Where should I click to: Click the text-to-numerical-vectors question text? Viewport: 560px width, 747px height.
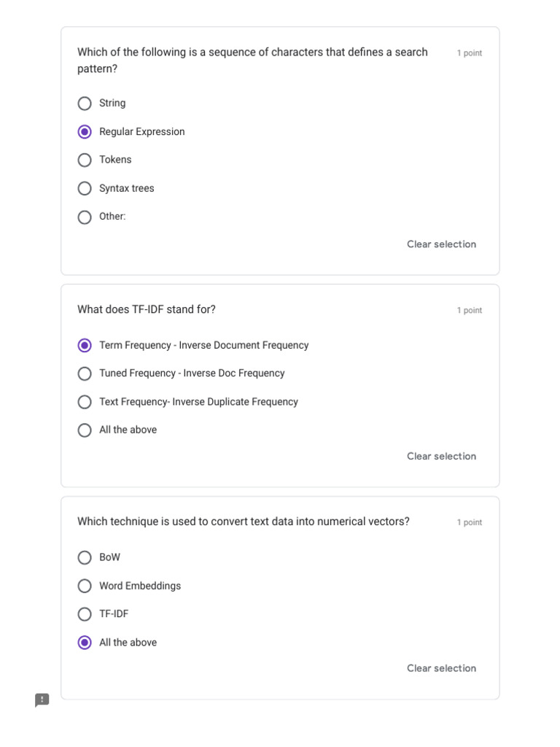click(x=244, y=522)
